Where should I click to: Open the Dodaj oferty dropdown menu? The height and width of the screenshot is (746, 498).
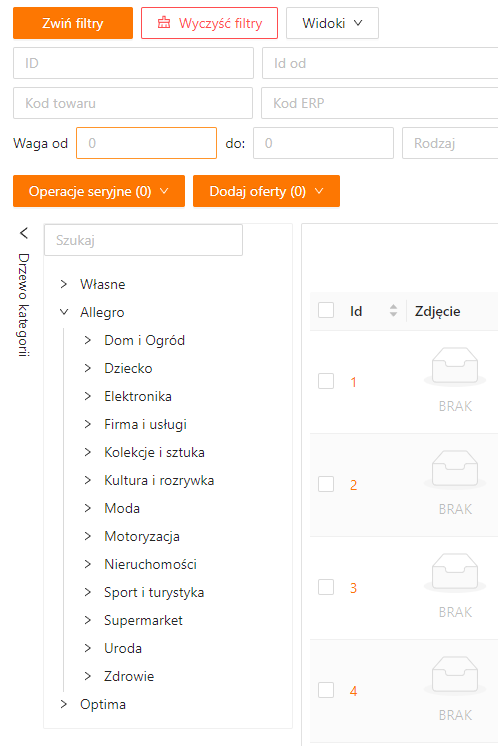(266, 191)
